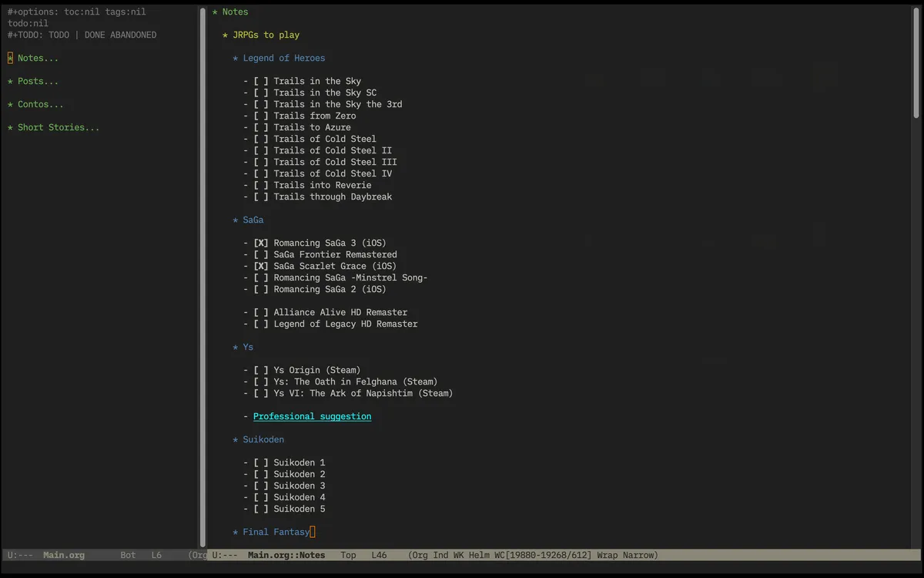Uncheck SaGa Scarlet Grace (iOS) checkbox
The height and width of the screenshot is (578, 924).
pos(261,266)
